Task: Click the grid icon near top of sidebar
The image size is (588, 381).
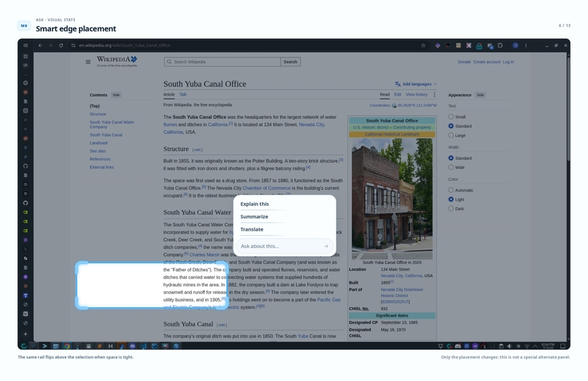Action: click(26, 56)
